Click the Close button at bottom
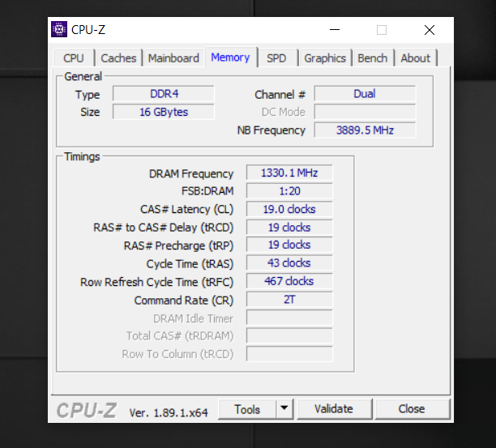Viewport: 496px width, 448px height. tap(412, 409)
